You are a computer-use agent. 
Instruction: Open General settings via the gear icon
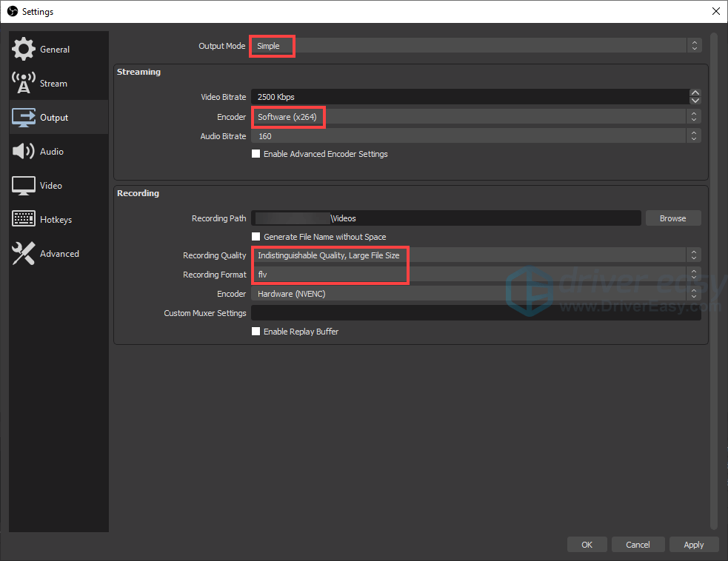click(x=23, y=49)
